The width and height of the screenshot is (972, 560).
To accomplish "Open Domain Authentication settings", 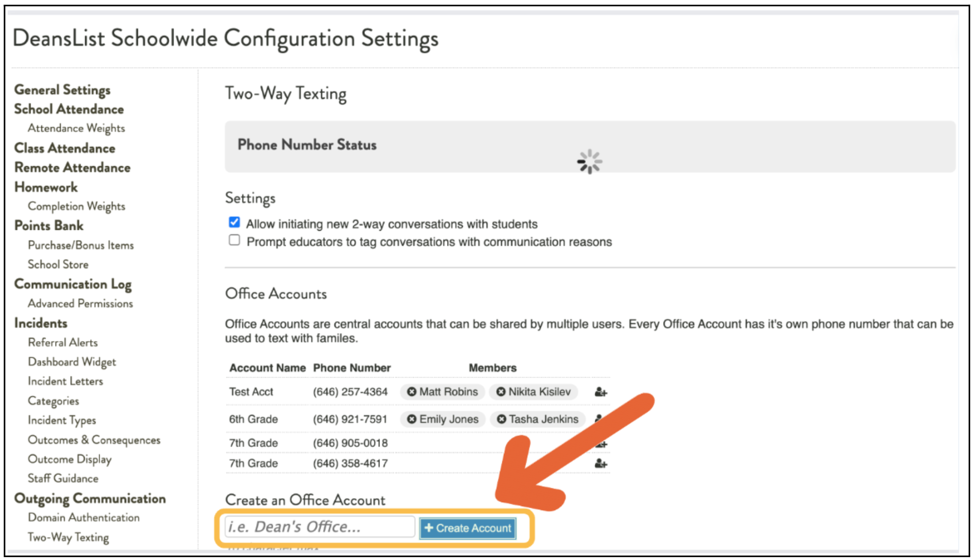I will point(83,517).
